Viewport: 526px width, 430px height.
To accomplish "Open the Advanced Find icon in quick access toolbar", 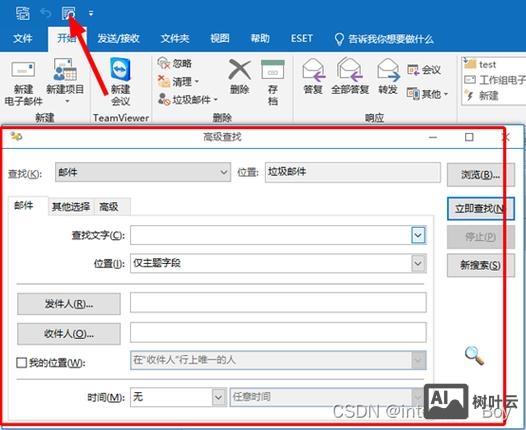I will click(x=68, y=13).
